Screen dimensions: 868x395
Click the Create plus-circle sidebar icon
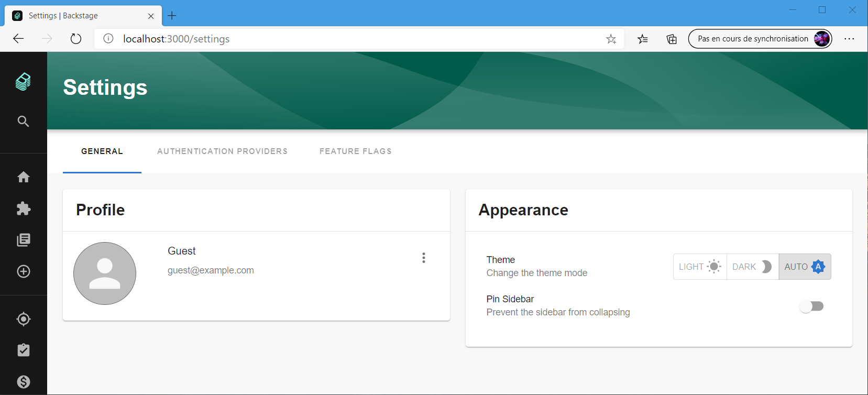click(24, 271)
